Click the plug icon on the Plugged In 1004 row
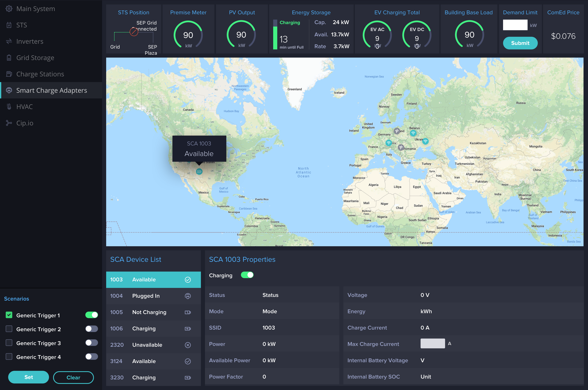 (188, 296)
